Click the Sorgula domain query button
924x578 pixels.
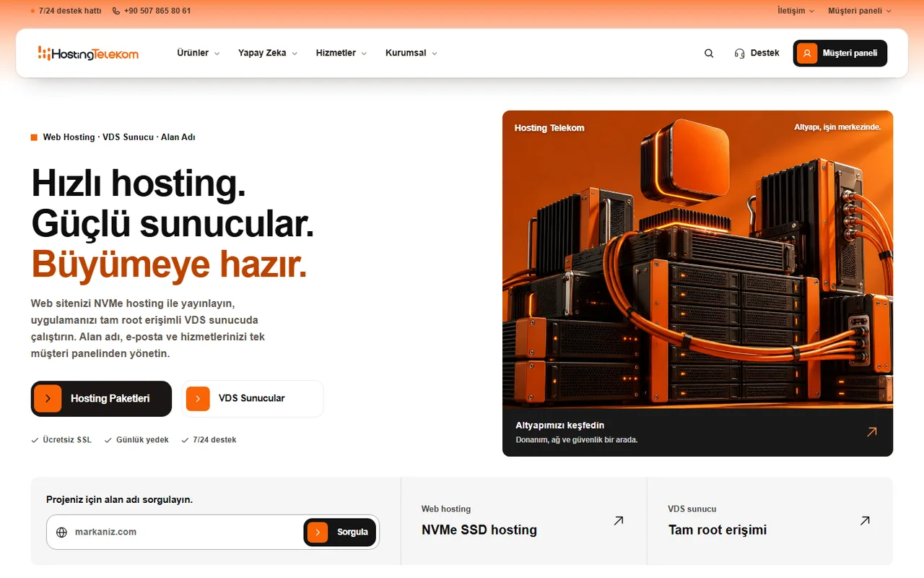point(340,532)
